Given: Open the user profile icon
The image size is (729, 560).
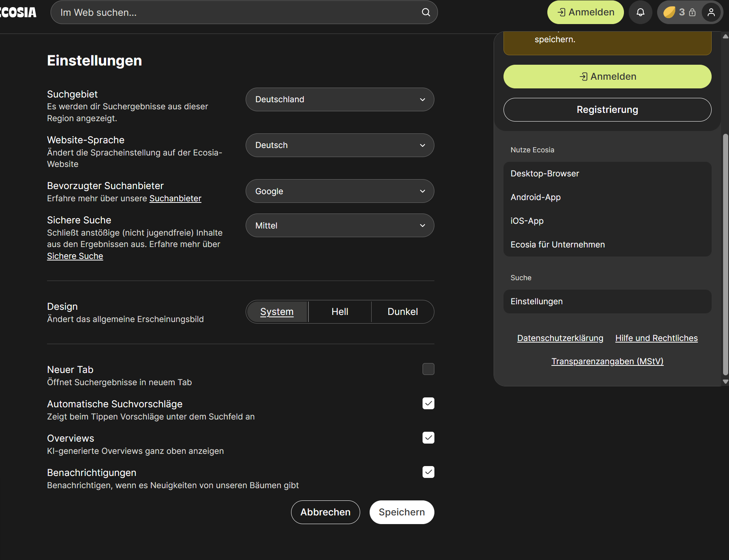Looking at the screenshot, I should (x=711, y=12).
